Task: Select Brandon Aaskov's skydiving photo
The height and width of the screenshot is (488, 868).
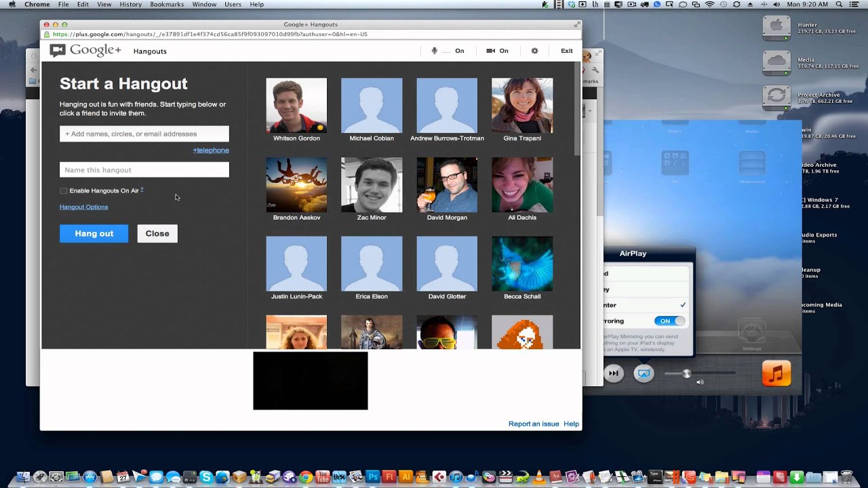Action: [296, 184]
